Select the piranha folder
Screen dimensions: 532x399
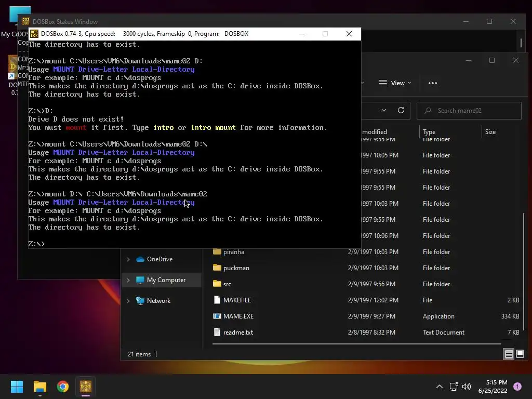point(233,252)
